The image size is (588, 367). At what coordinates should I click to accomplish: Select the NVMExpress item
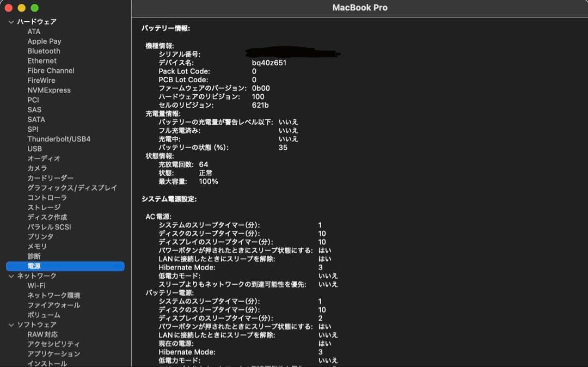(x=49, y=90)
